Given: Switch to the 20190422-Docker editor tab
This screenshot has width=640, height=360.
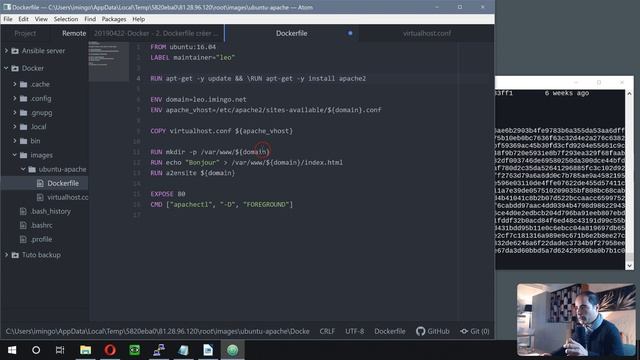Looking at the screenshot, I should pyautogui.click(x=156, y=33).
